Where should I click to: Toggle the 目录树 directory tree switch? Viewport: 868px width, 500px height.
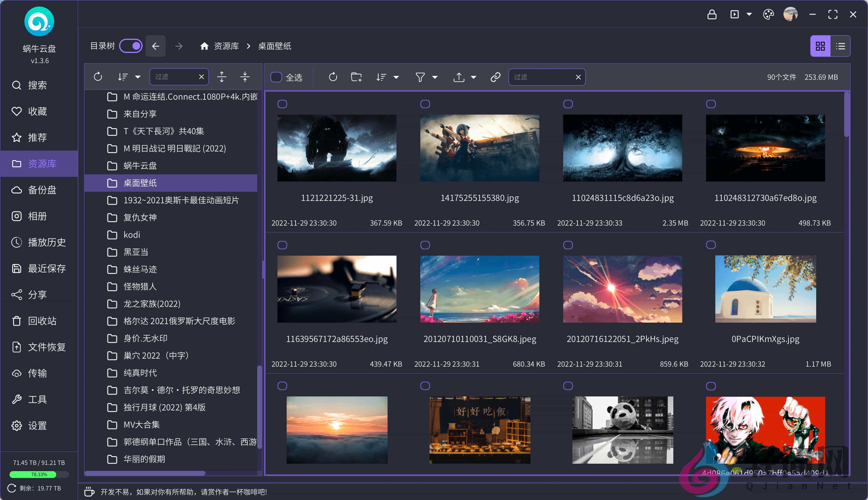click(131, 46)
